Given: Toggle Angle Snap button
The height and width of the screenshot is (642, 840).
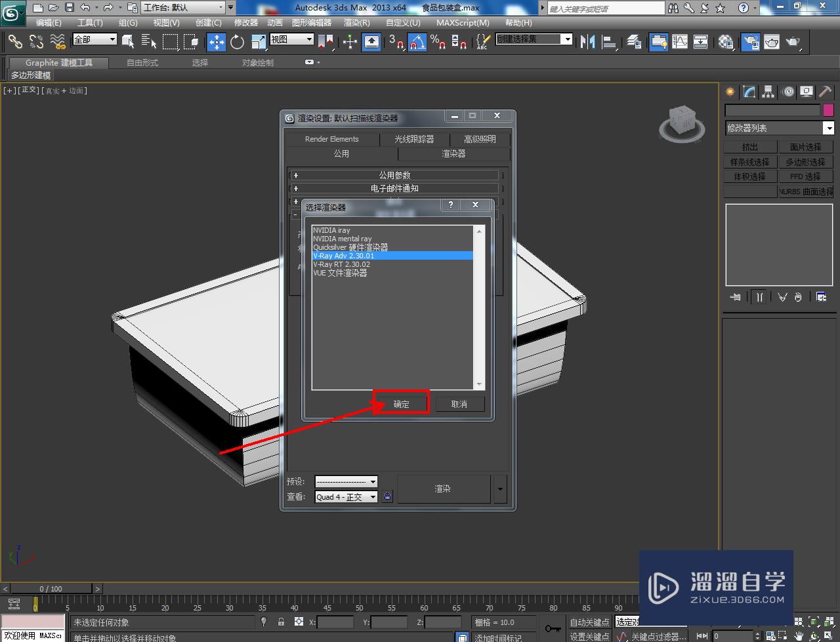Looking at the screenshot, I should 417,42.
